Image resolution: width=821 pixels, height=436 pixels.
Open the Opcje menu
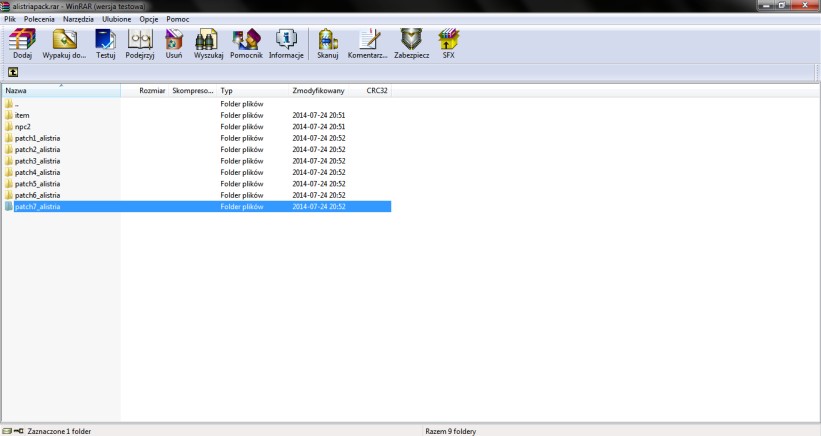pyautogui.click(x=149, y=19)
